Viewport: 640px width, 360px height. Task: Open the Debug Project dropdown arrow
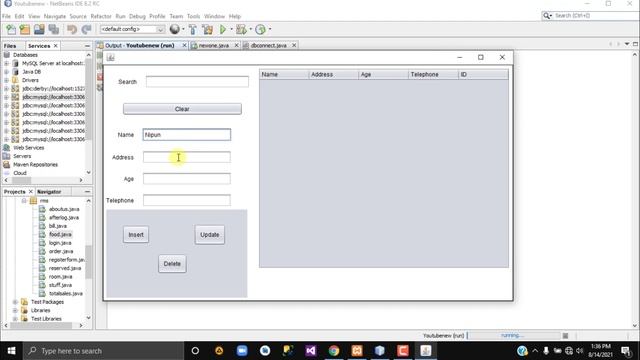tap(251, 29)
